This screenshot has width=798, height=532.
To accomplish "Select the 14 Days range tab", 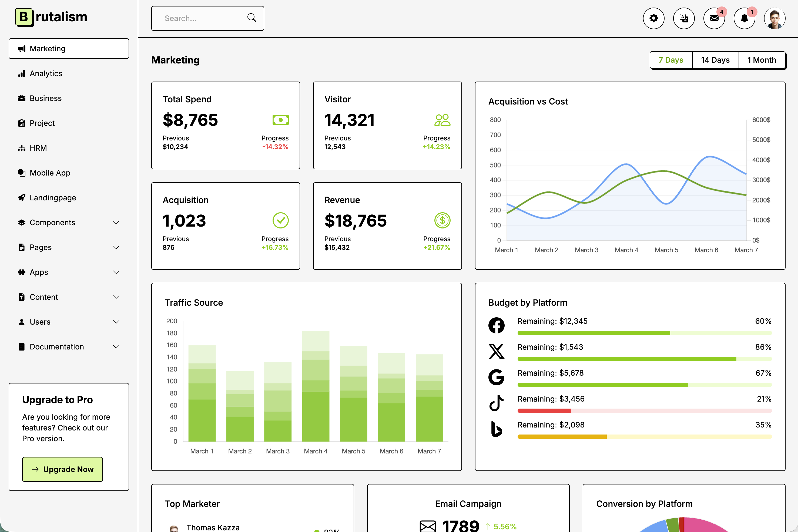I will (716, 60).
